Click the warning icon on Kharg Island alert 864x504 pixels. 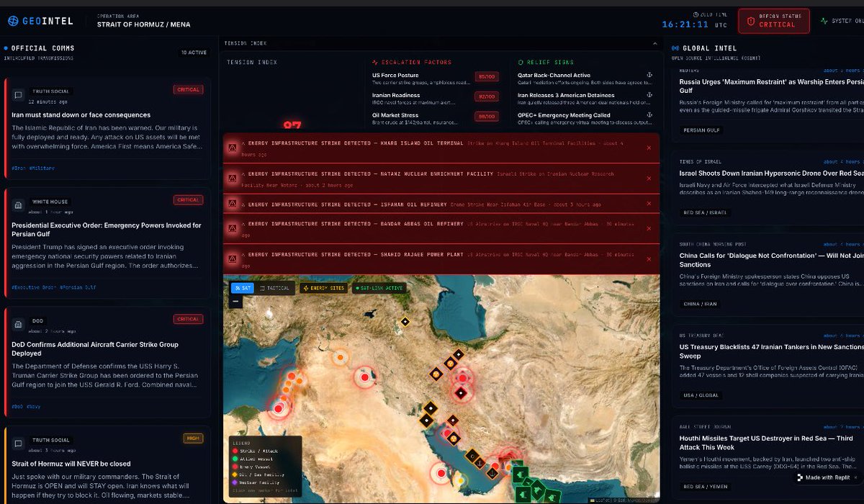point(233,148)
